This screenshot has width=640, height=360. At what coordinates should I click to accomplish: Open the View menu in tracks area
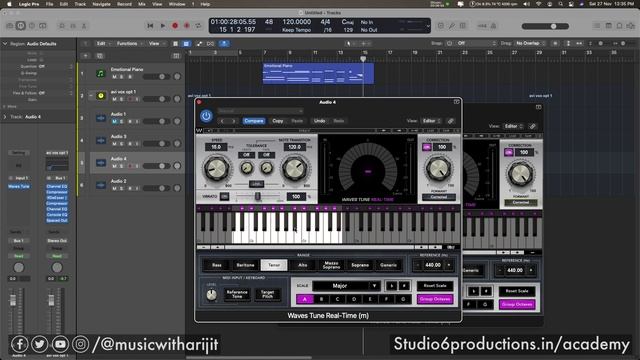[x=156, y=44]
